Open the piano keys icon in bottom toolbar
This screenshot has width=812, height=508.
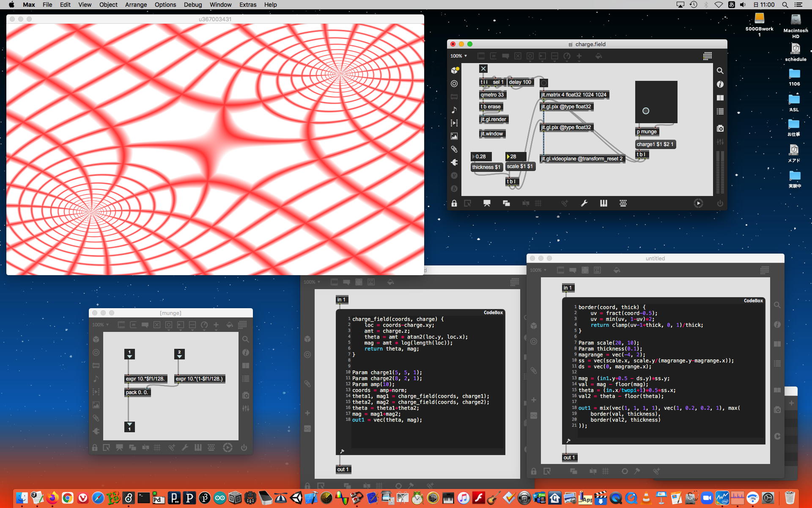(604, 204)
